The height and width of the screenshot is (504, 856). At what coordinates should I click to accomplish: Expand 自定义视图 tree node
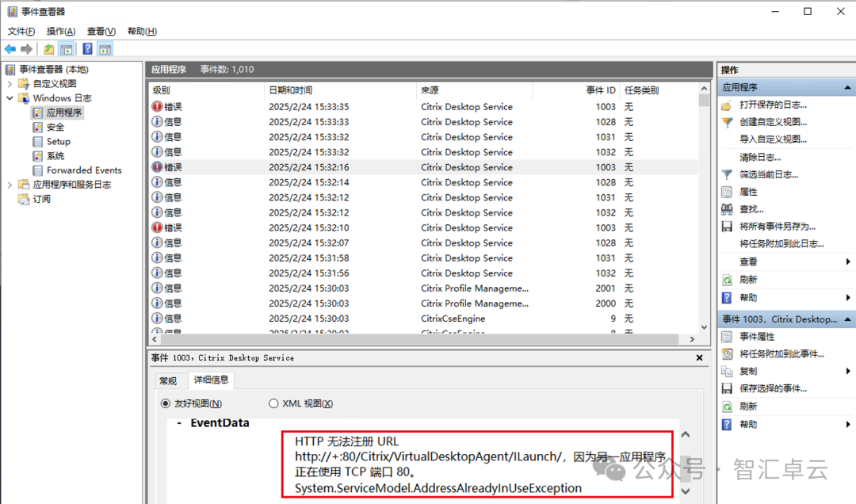coord(10,84)
